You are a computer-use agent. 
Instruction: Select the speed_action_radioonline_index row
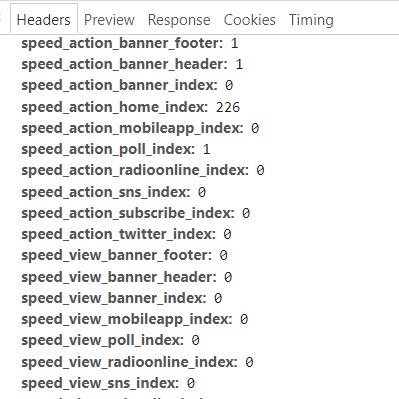pos(143,170)
